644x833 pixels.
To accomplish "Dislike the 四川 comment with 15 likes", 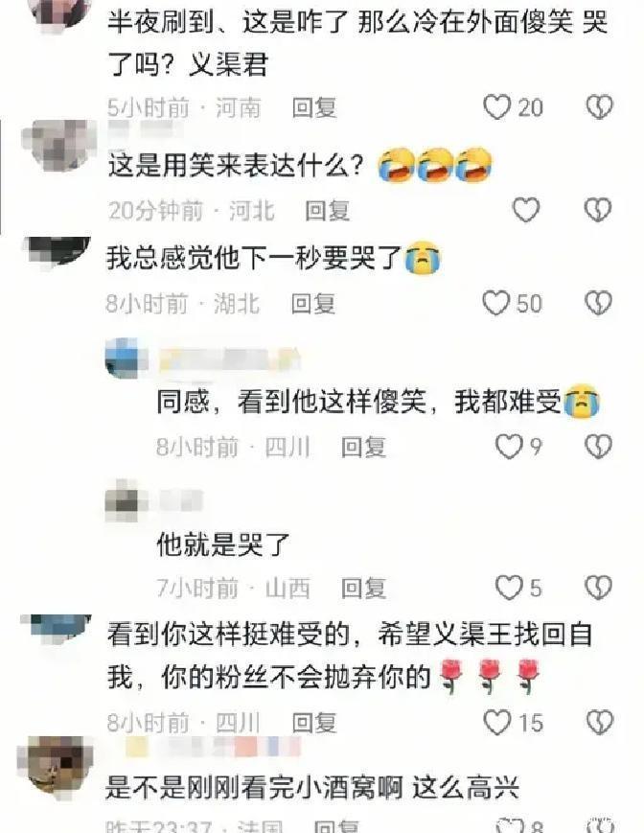I will coord(600,723).
